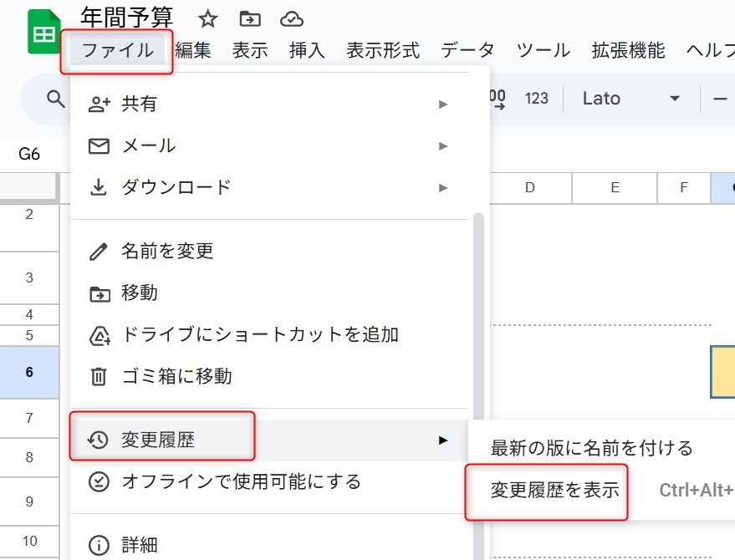
Task: Click the yellow highlighted cell G6
Action: click(x=722, y=372)
